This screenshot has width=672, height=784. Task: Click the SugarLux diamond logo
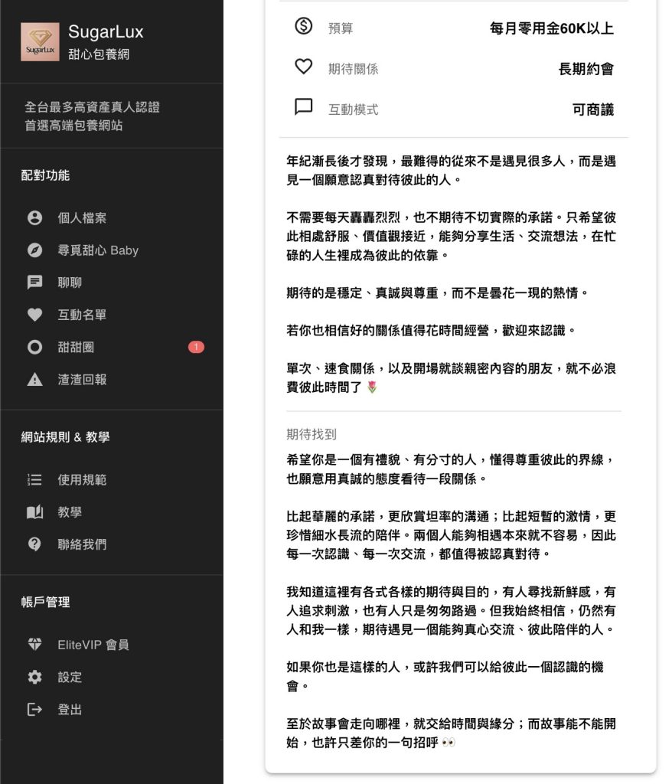[x=40, y=42]
